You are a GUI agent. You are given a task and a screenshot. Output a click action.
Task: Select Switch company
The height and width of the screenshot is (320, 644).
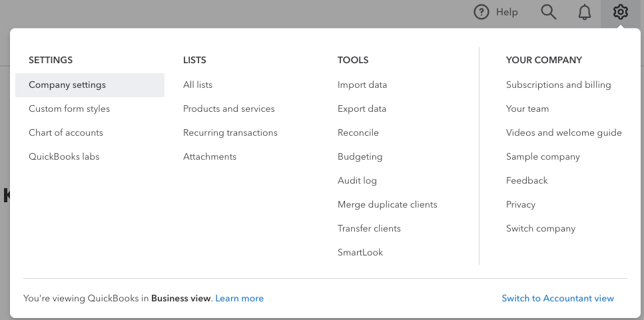coord(540,228)
